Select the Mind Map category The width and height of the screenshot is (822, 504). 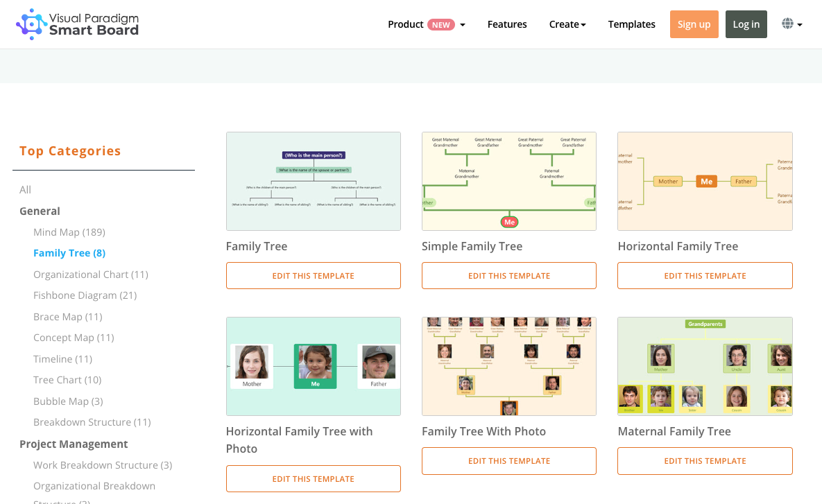pos(69,232)
